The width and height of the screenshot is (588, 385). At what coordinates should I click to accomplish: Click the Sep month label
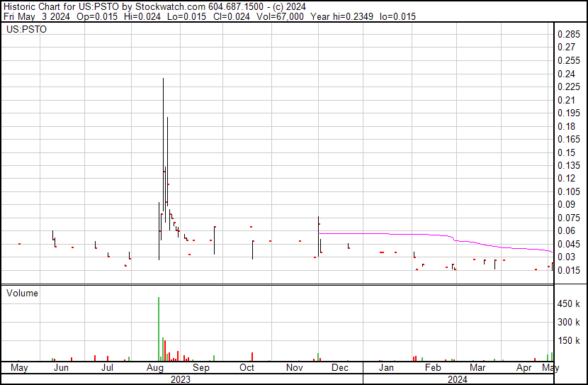point(201,367)
